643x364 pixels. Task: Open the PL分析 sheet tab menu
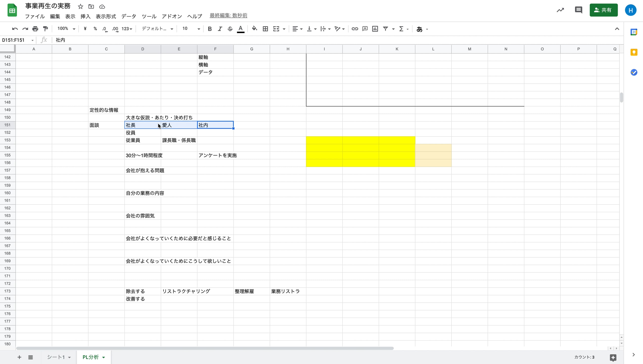(103, 357)
